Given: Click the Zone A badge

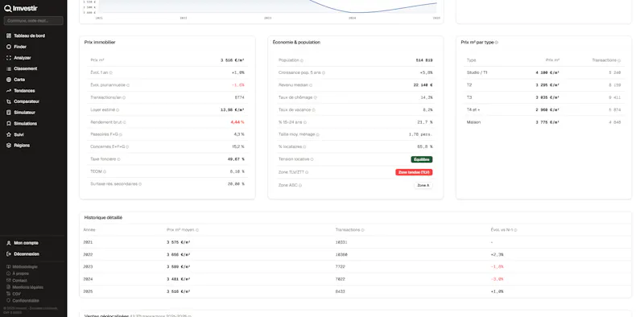Looking at the screenshot, I should (x=423, y=186).
